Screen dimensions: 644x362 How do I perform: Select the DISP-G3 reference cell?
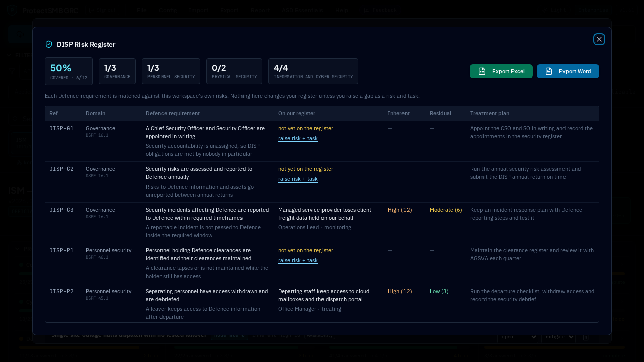tap(61, 210)
